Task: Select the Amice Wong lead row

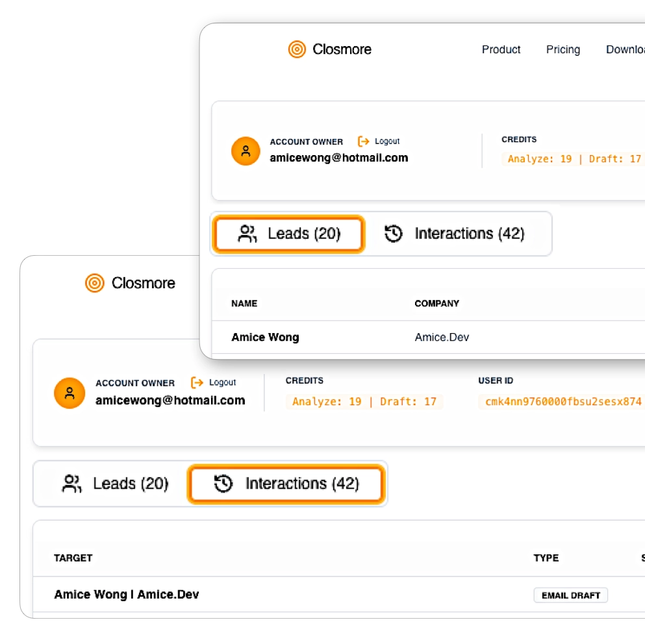Action: 265,337
